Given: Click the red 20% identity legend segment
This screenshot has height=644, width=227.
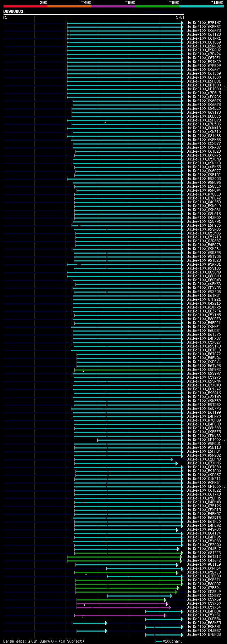Looking at the screenshot, I should click(x=26, y=6).
